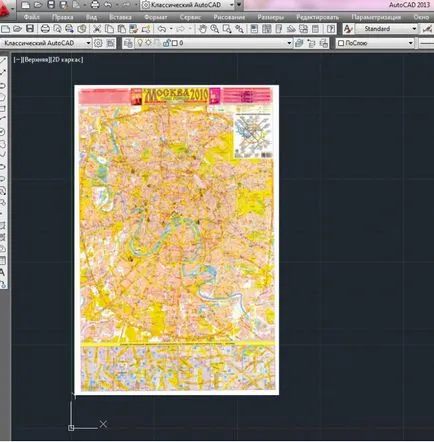Open the Рисование menu
Screen dimensions: 434x442
click(x=229, y=17)
